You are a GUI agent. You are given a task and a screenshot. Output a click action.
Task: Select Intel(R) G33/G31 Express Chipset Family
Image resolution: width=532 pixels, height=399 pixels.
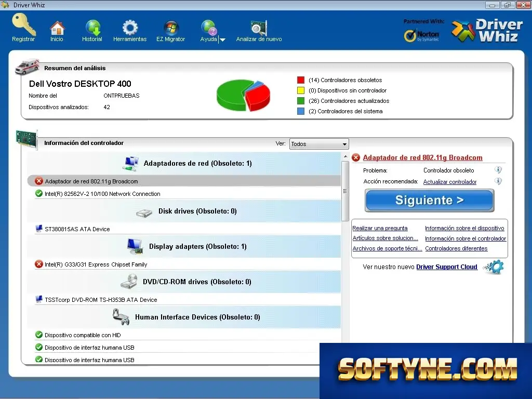(96, 264)
